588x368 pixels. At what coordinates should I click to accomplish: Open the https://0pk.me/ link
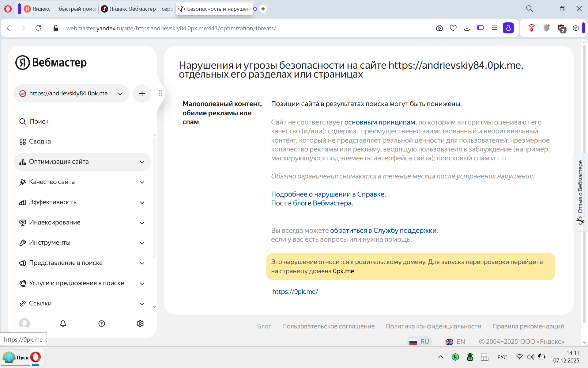295,292
